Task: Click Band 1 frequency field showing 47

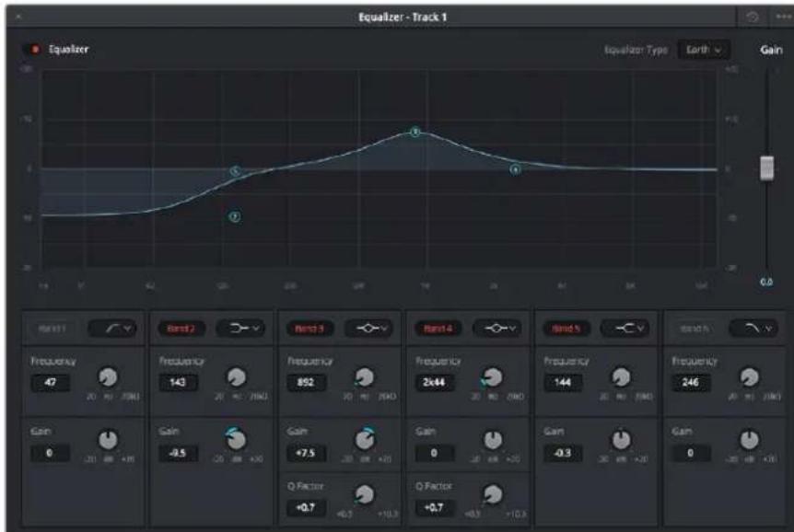Action: [x=50, y=382]
